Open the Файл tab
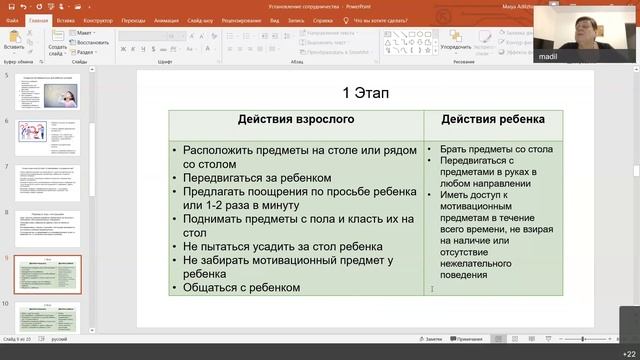The width and height of the screenshot is (640, 360). (x=12, y=20)
